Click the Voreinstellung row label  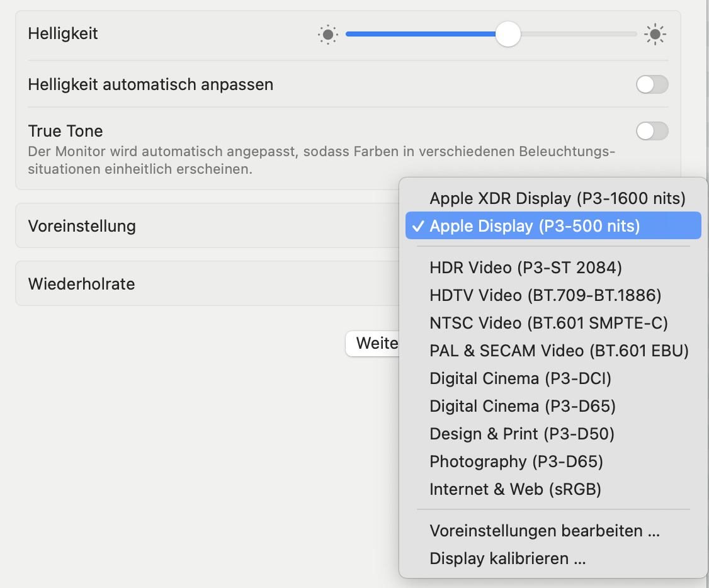point(82,226)
